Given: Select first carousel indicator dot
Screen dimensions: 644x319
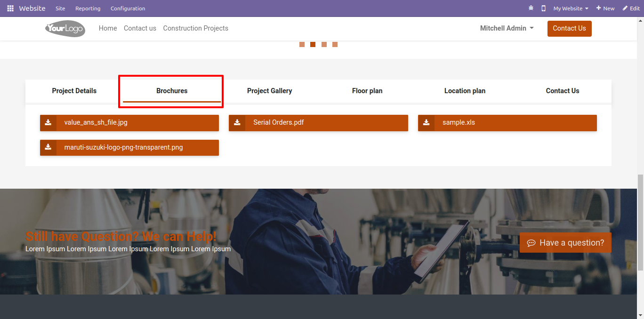Looking at the screenshot, I should click(x=302, y=45).
